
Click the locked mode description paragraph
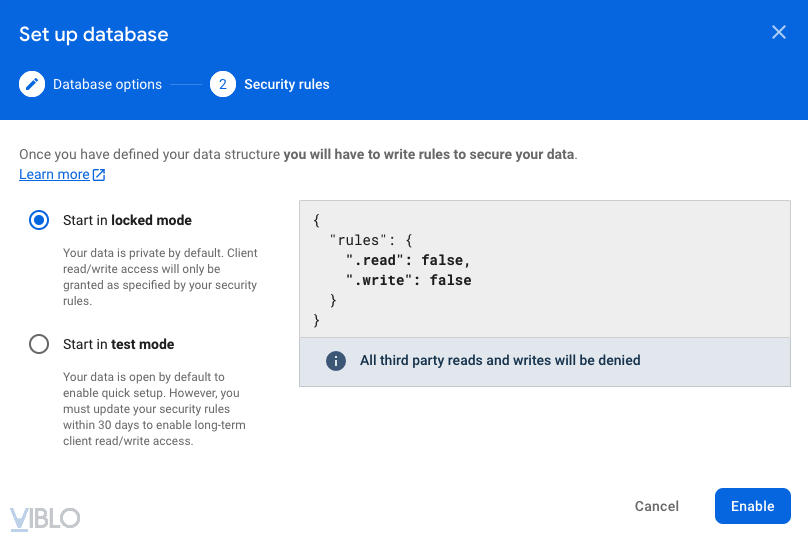pyautogui.click(x=160, y=277)
